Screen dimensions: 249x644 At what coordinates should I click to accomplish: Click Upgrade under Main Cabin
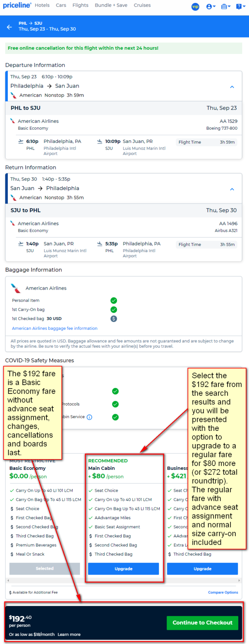[123, 569]
